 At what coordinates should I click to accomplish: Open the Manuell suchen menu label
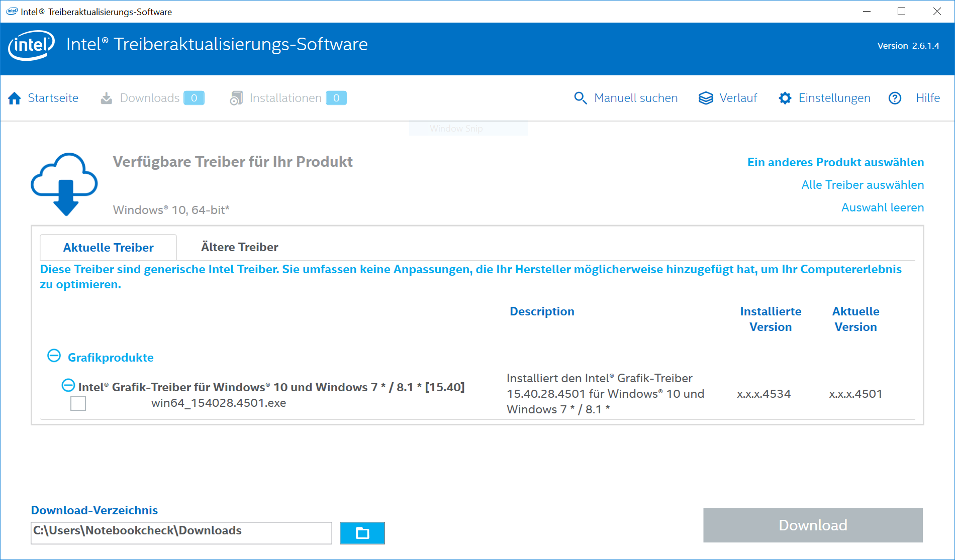636,98
